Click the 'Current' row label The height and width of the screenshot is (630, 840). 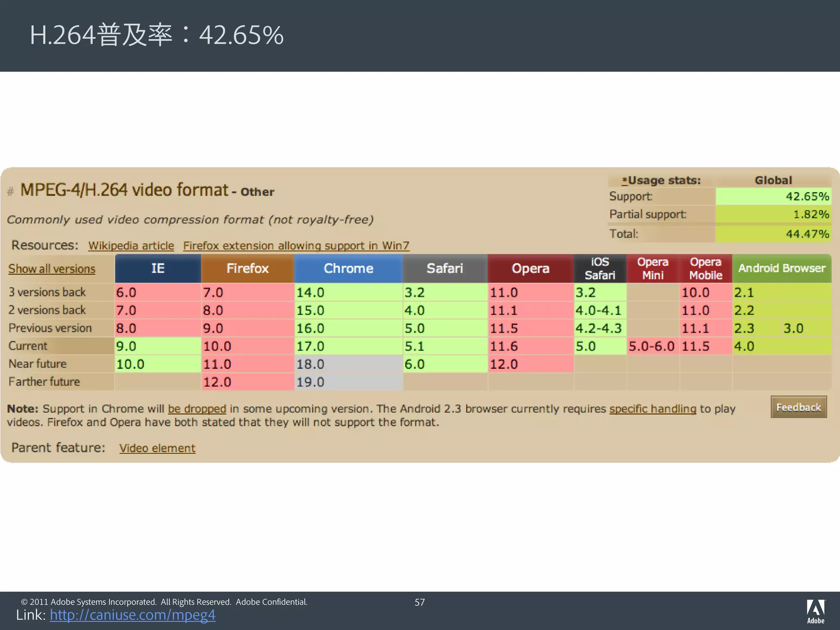click(x=28, y=346)
